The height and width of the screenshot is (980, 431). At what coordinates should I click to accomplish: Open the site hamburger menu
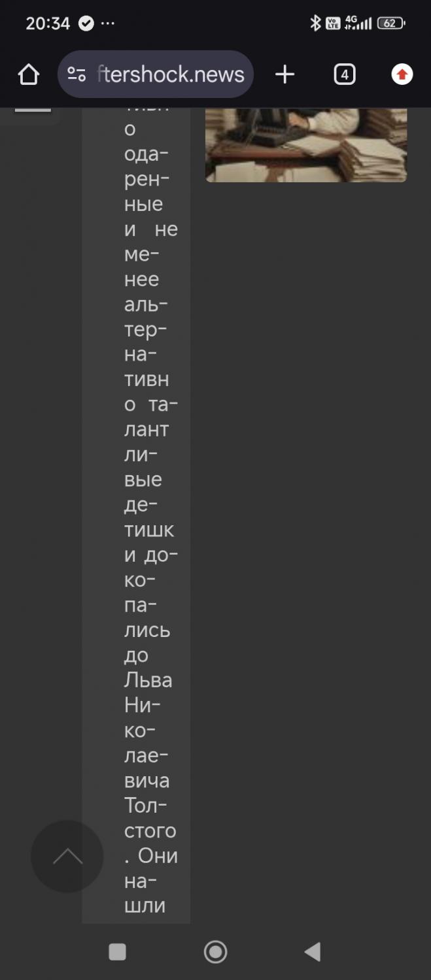click(33, 110)
